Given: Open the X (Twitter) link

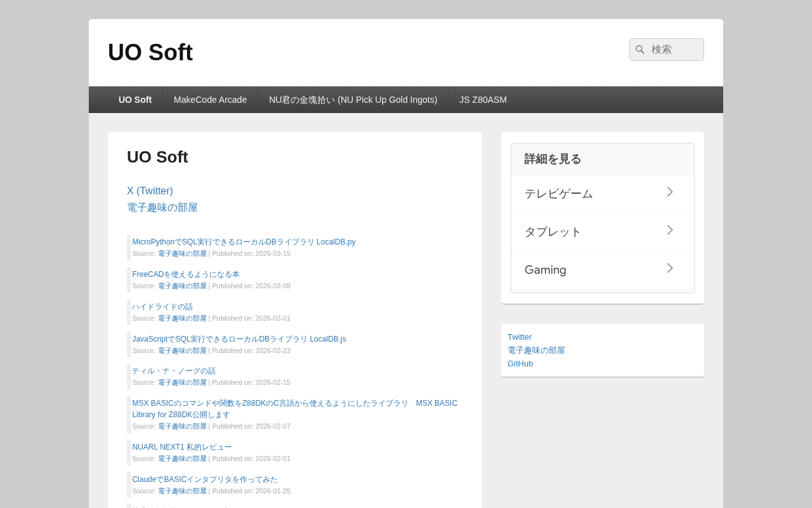Looking at the screenshot, I should click(x=150, y=190).
